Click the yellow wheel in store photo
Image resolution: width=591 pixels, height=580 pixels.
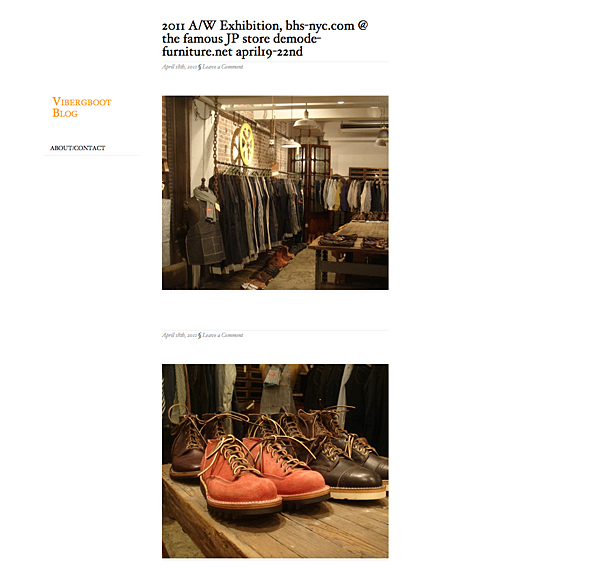pos(243,144)
